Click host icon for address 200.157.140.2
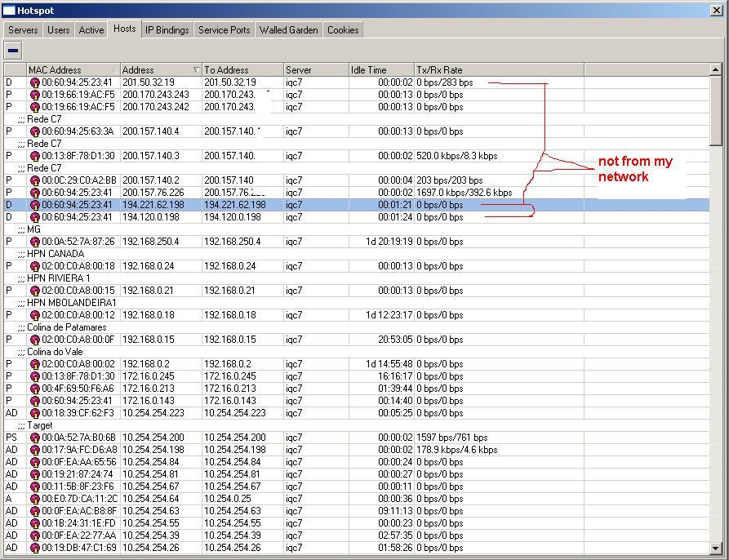The width and height of the screenshot is (729, 560). (35, 180)
